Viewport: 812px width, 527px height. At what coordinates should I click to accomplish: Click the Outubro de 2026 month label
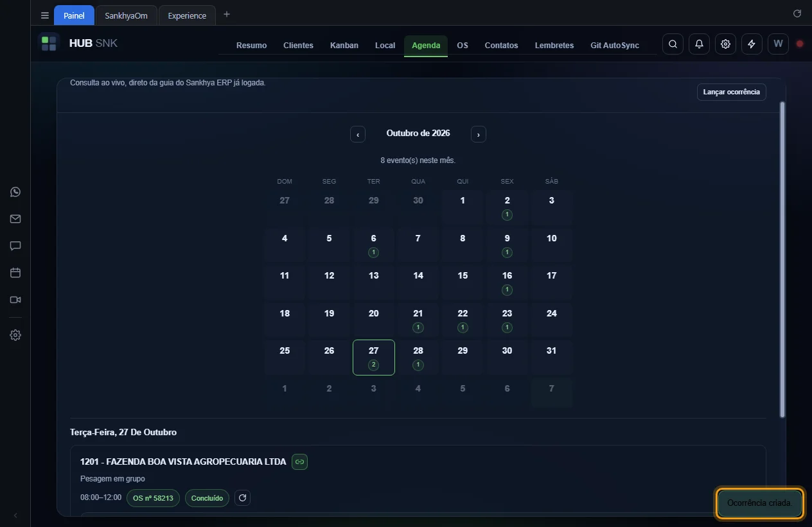[418, 134]
